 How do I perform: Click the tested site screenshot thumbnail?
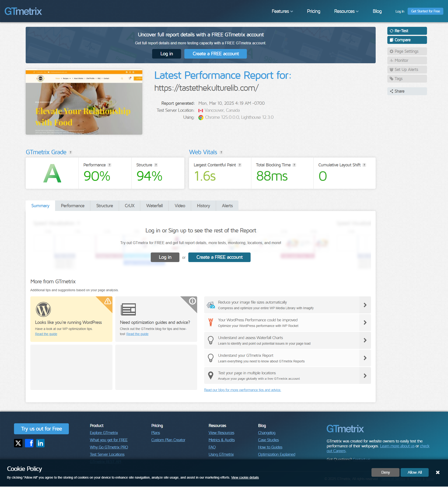(84, 102)
